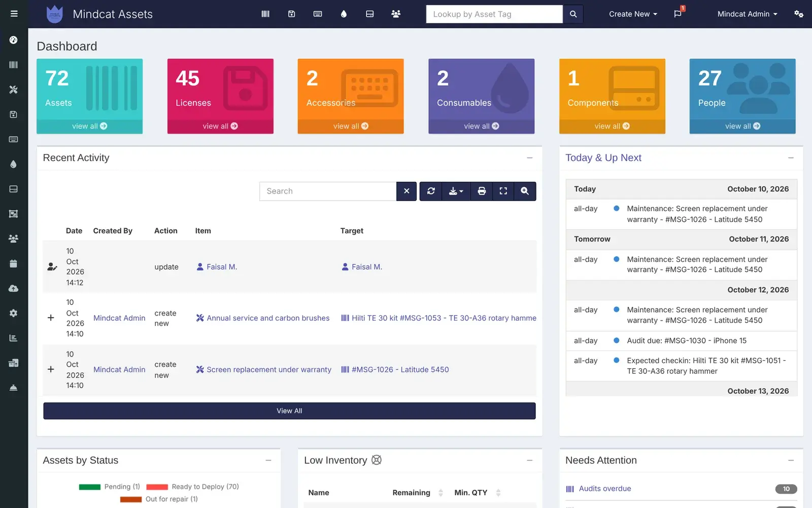Viewport: 812px width, 508px height.
Task: Open People icon in top navbar
Action: (396, 14)
